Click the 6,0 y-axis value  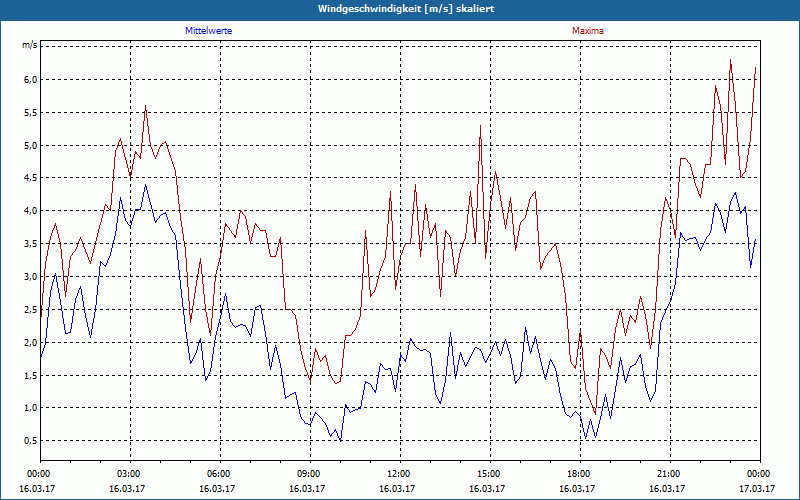(x=30, y=80)
